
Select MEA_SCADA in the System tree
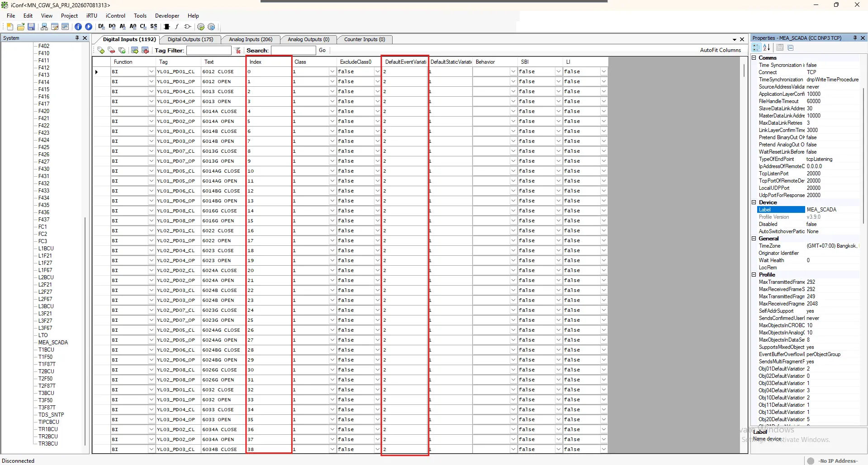click(53, 343)
